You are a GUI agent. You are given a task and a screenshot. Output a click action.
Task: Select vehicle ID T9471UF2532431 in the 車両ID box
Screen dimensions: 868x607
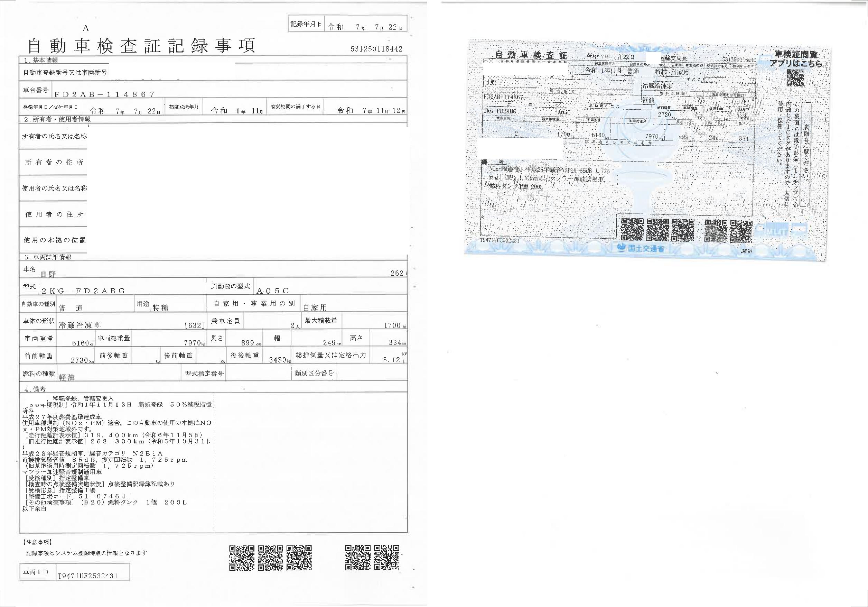click(x=88, y=576)
